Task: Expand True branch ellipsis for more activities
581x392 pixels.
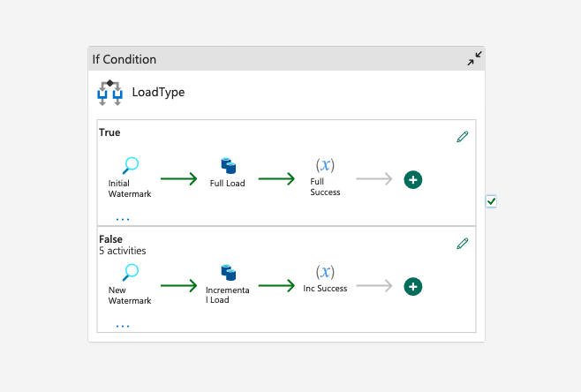Action: click(123, 219)
